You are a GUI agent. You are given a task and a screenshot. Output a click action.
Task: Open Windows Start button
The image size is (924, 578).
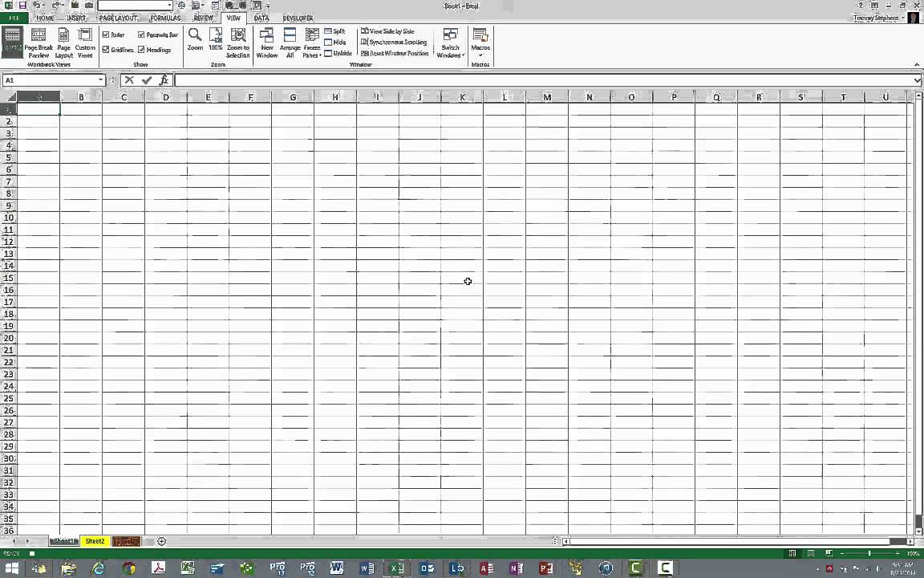(x=12, y=568)
